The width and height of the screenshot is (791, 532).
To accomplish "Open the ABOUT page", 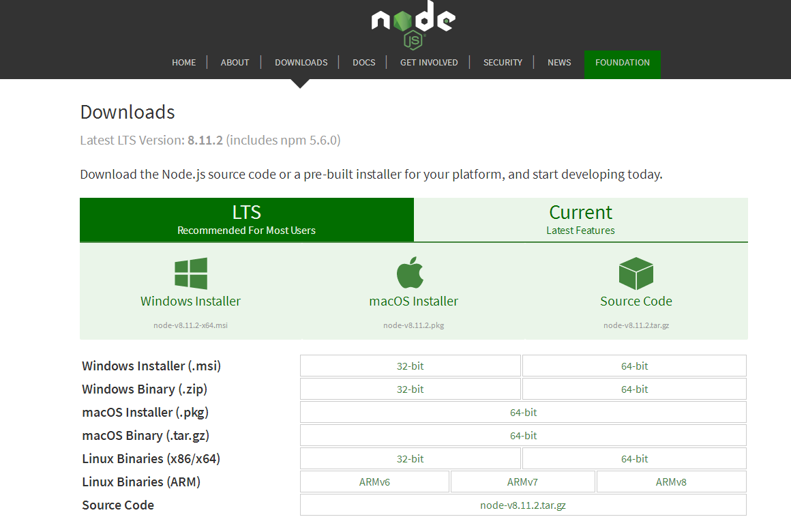I will 235,63.
